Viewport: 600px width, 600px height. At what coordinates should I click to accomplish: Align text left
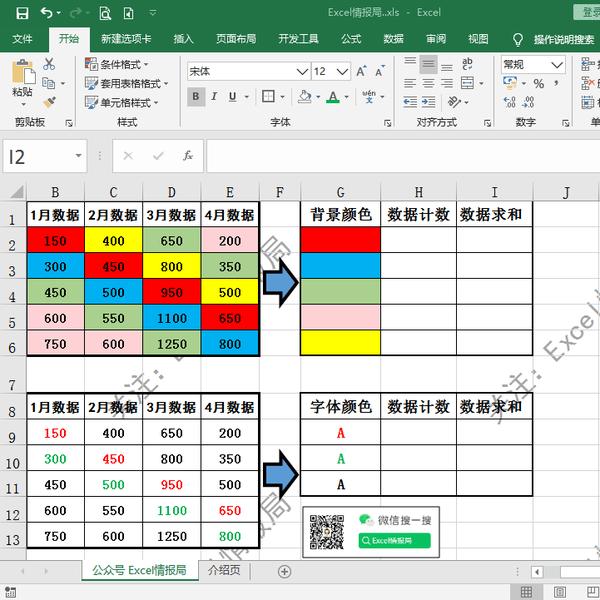pos(410,83)
